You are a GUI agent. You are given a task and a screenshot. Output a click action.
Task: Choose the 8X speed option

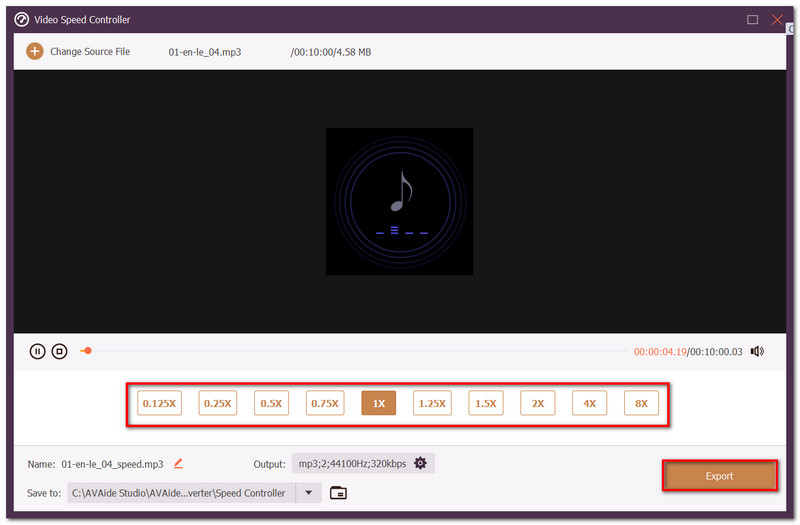(641, 403)
